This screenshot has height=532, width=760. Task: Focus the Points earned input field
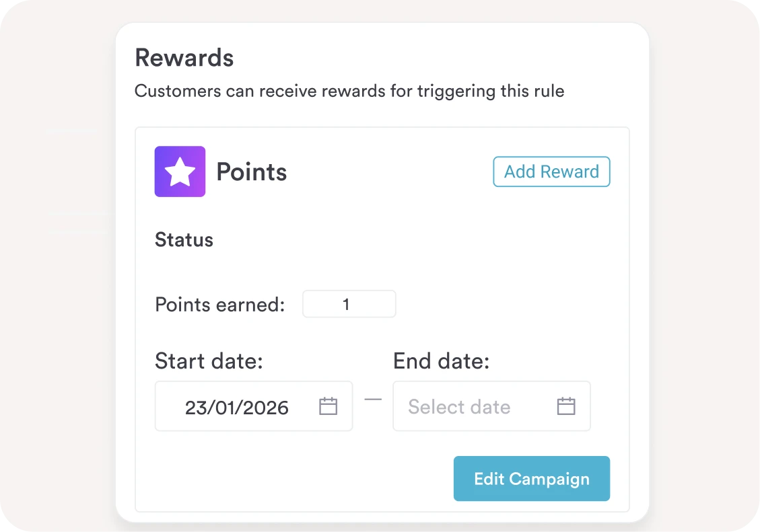click(349, 304)
